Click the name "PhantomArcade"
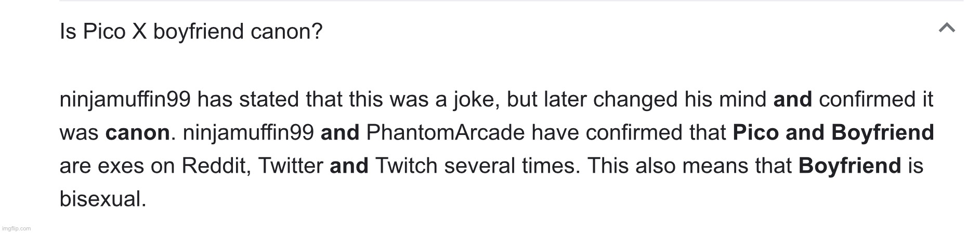Image resolution: width=980 pixels, height=233 pixels. click(x=445, y=133)
